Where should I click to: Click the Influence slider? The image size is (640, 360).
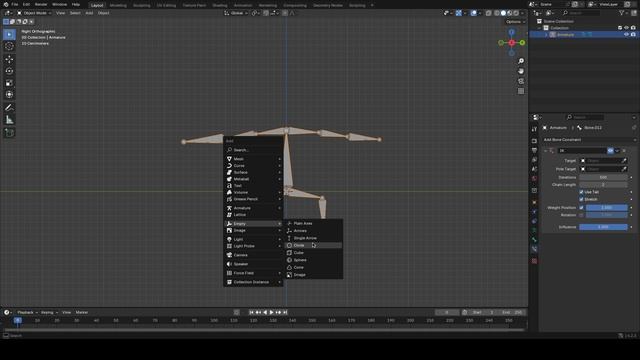[603, 227]
